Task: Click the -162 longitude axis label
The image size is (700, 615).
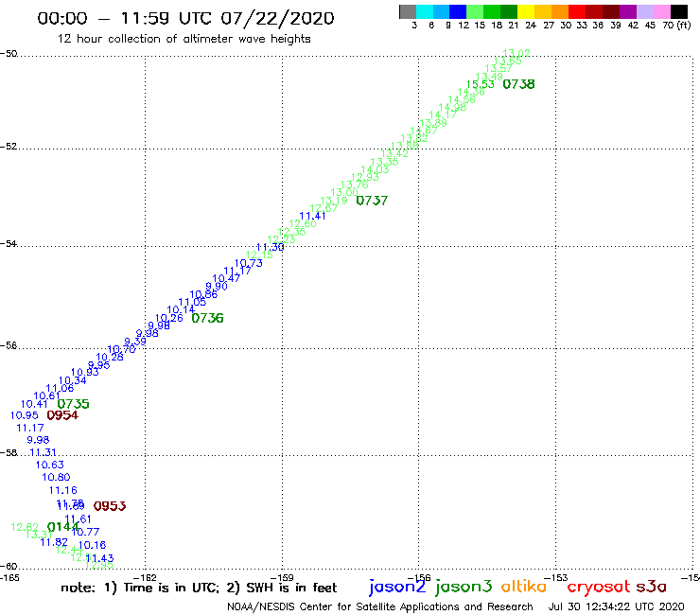Action: 145,578
